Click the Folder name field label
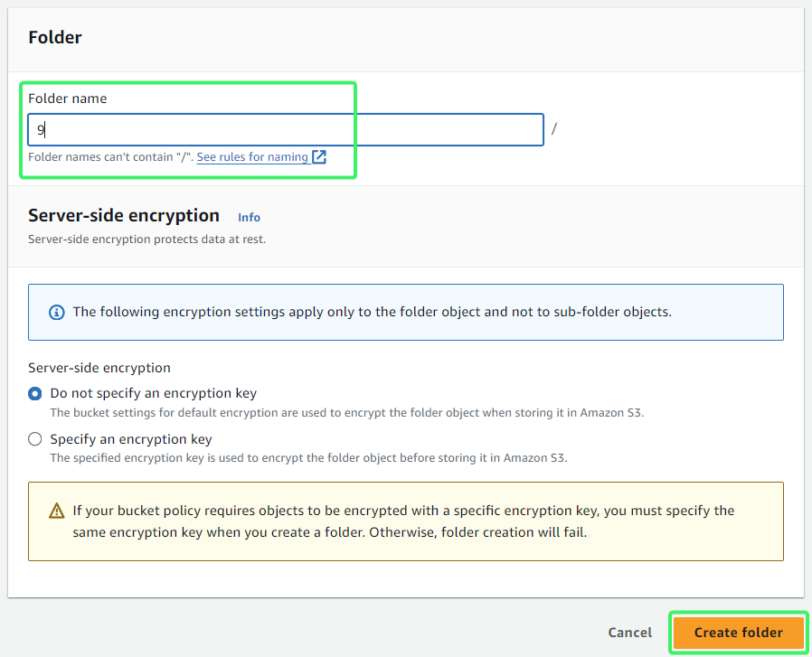The width and height of the screenshot is (812, 657). coord(67,99)
